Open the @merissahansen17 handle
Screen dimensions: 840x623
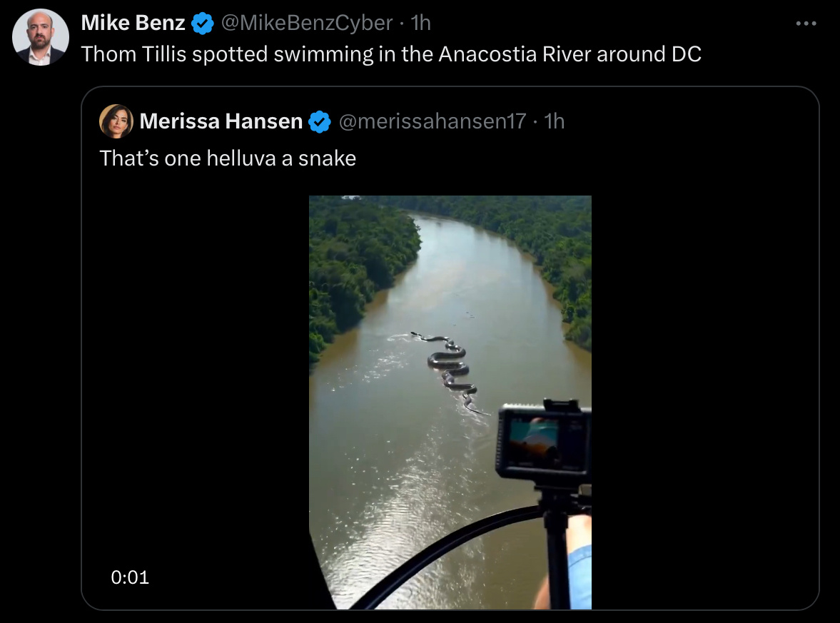point(432,121)
